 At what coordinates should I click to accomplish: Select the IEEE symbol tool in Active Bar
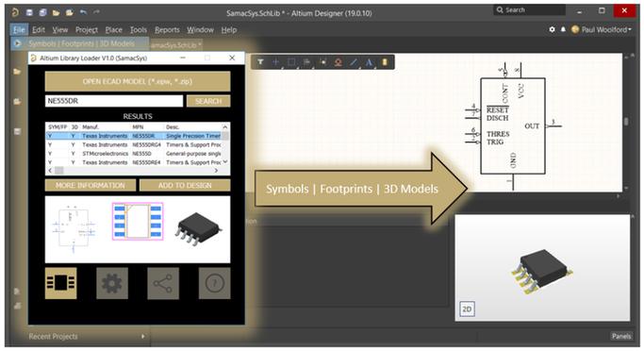[x=338, y=62]
